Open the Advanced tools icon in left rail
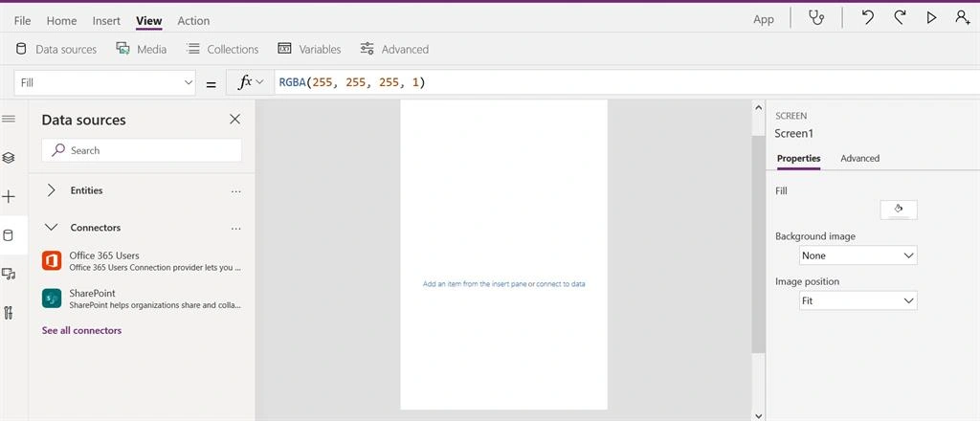The height and width of the screenshot is (421, 980). click(x=8, y=313)
